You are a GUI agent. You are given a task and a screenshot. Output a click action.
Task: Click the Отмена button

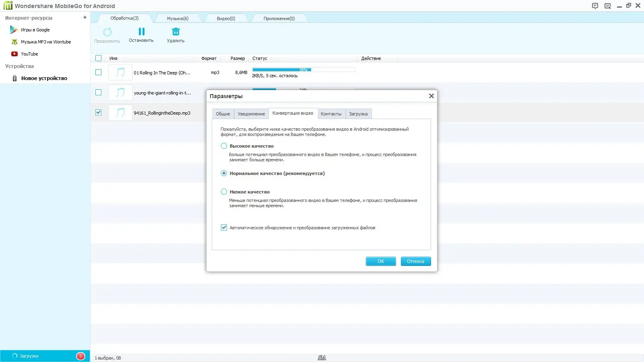[x=416, y=261]
